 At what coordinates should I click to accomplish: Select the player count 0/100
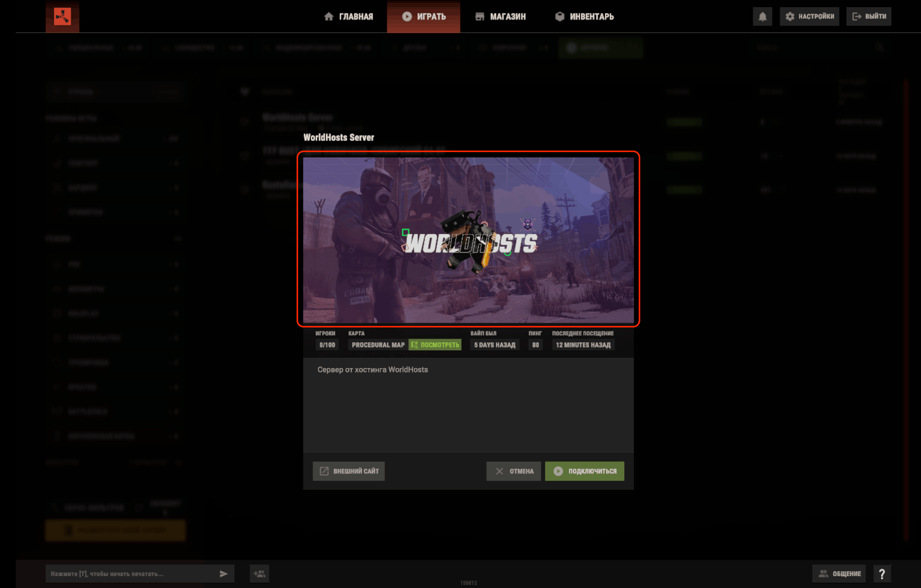click(x=327, y=345)
